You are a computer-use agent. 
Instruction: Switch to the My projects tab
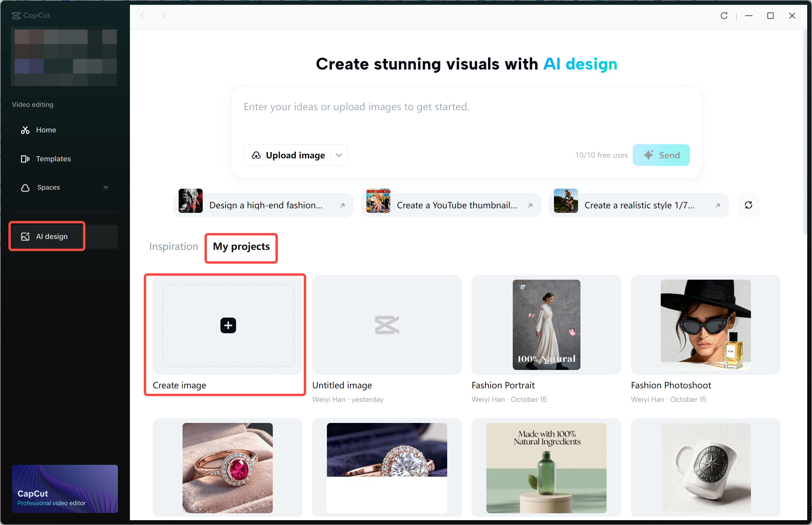coord(241,247)
